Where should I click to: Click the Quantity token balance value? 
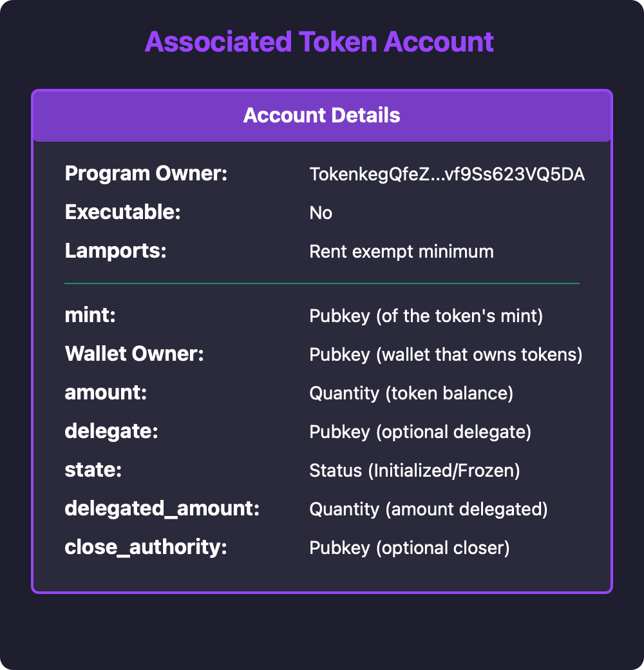pyautogui.click(x=411, y=394)
